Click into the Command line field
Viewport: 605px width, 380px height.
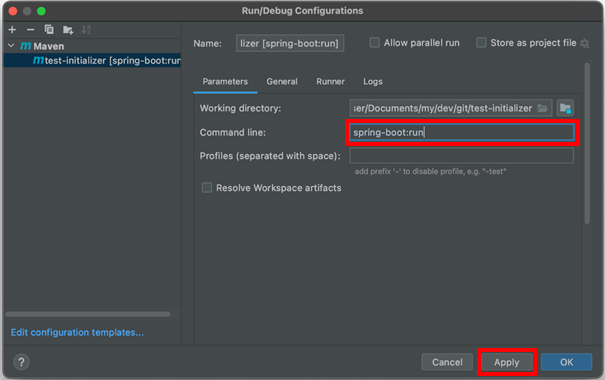coord(461,132)
